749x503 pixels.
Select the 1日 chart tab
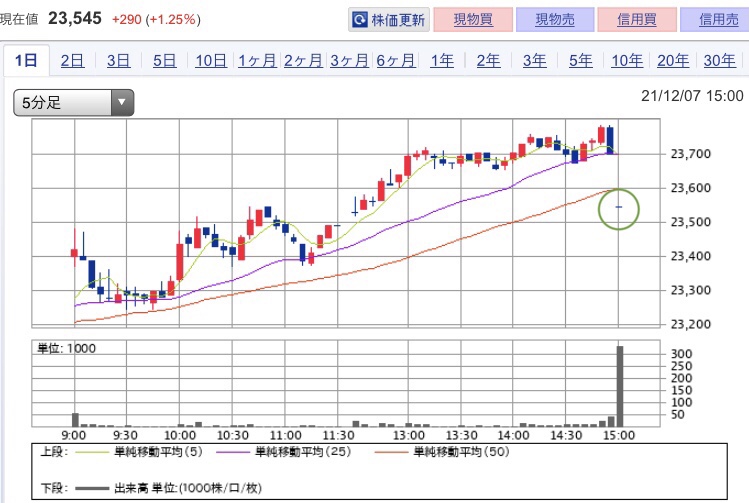pos(26,61)
